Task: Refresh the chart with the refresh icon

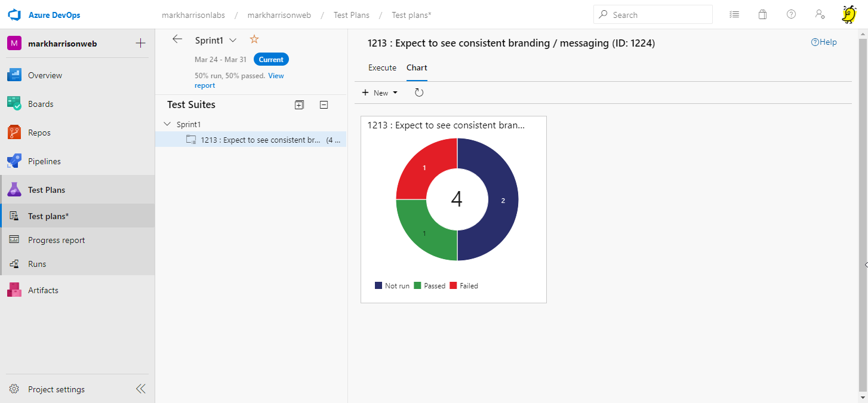Action: tap(419, 93)
